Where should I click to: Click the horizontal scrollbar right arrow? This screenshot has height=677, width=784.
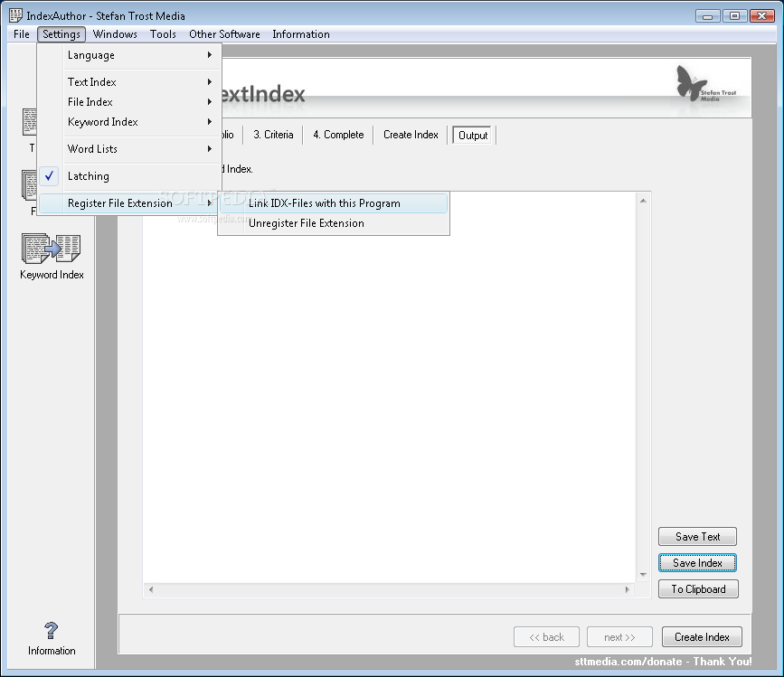[x=627, y=589]
